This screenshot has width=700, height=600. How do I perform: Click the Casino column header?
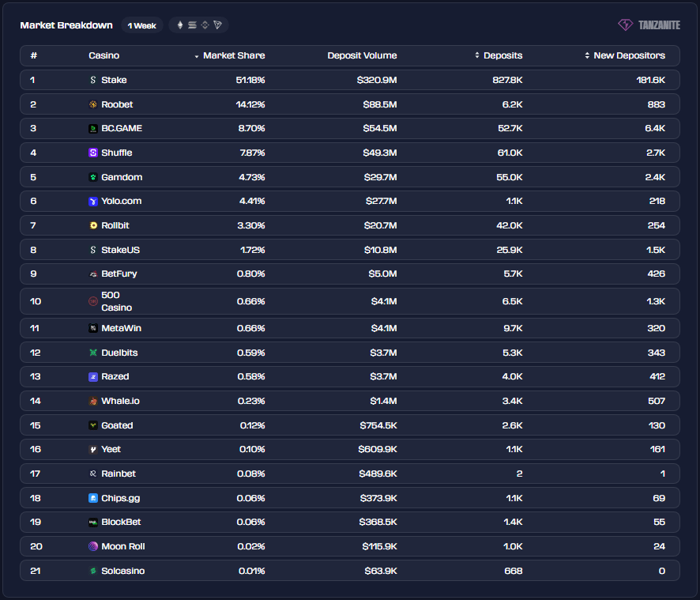104,55
